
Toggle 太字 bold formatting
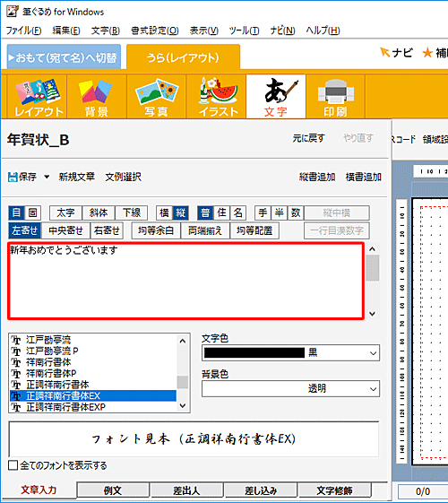click(65, 212)
